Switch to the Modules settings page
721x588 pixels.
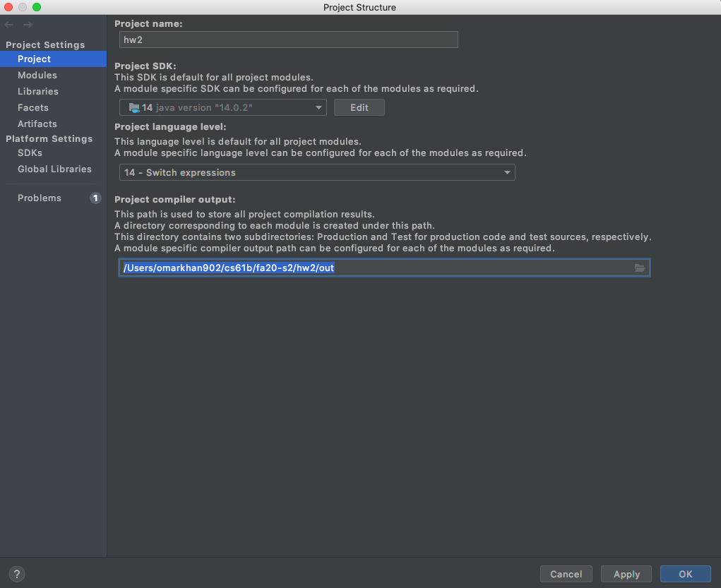pyautogui.click(x=37, y=75)
